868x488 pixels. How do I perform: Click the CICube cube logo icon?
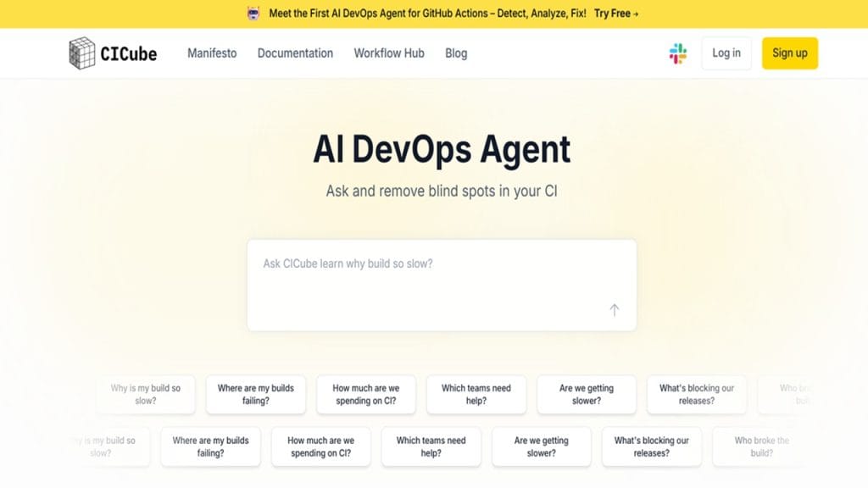click(82, 53)
